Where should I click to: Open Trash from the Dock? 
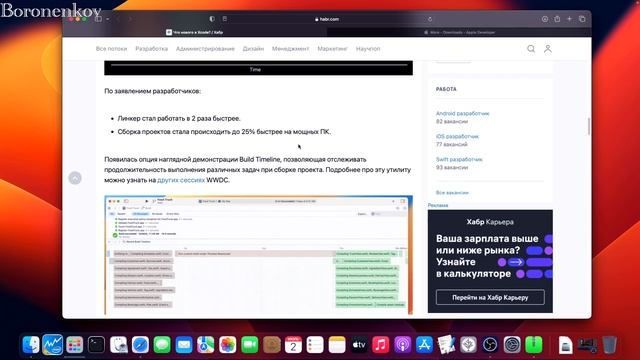(609, 345)
